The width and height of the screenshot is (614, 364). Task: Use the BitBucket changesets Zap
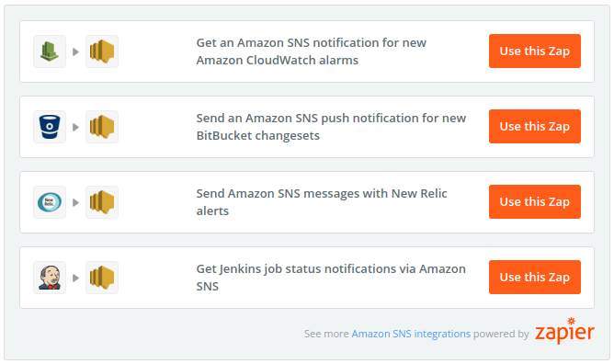(x=535, y=127)
